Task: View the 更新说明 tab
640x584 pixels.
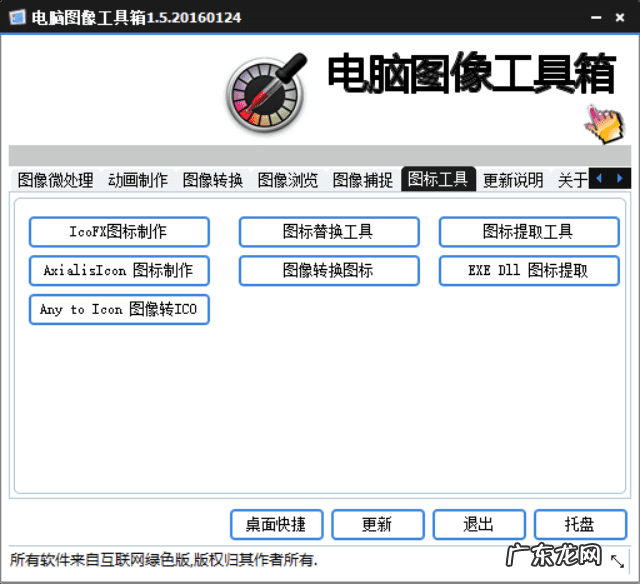Action: point(513,180)
